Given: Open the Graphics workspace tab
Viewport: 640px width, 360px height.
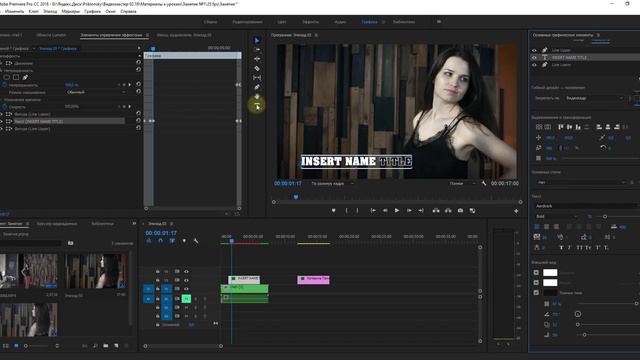Looking at the screenshot, I should (x=369, y=22).
